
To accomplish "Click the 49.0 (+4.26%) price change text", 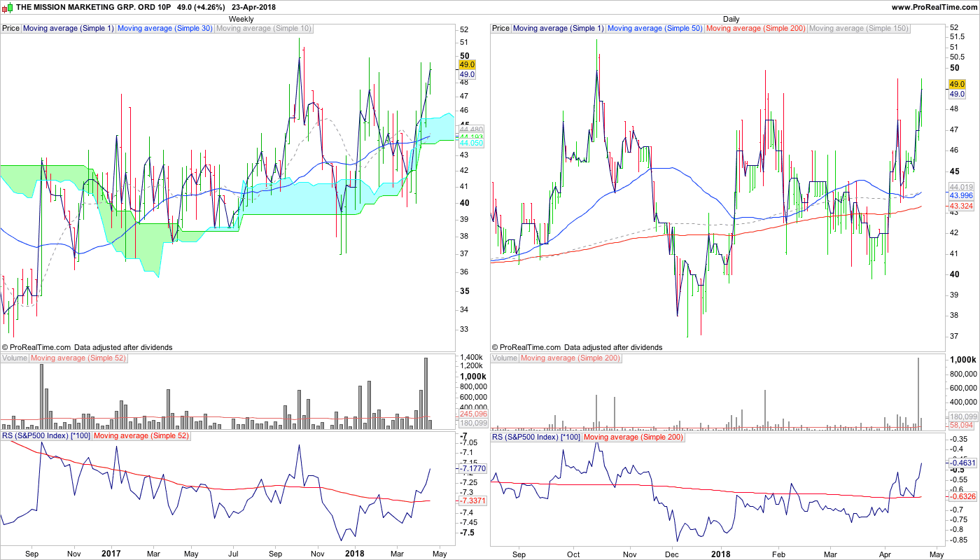I will click(x=201, y=7).
